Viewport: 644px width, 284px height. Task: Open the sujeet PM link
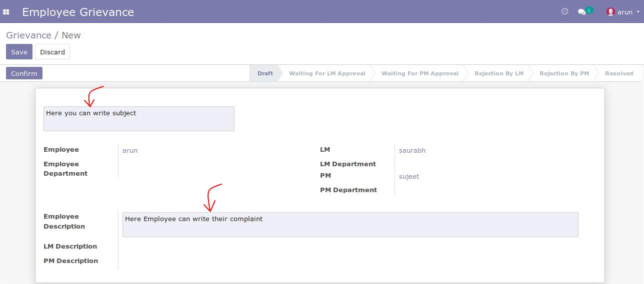(x=409, y=176)
